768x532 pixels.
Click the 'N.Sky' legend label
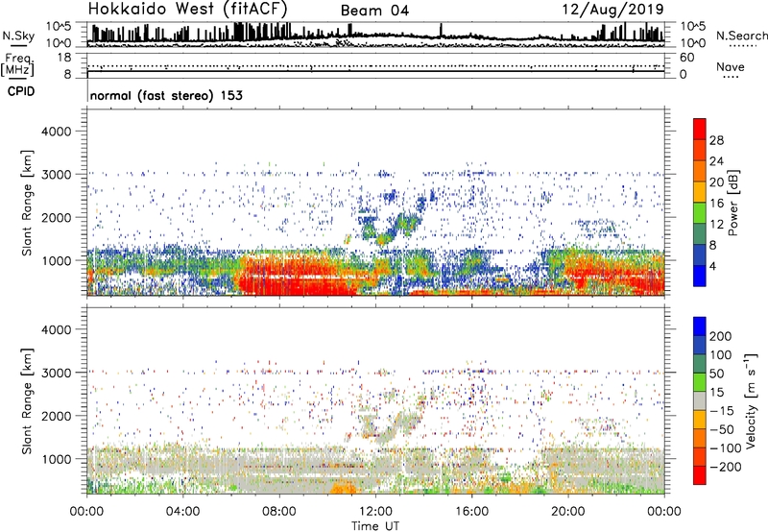[x=18, y=36]
